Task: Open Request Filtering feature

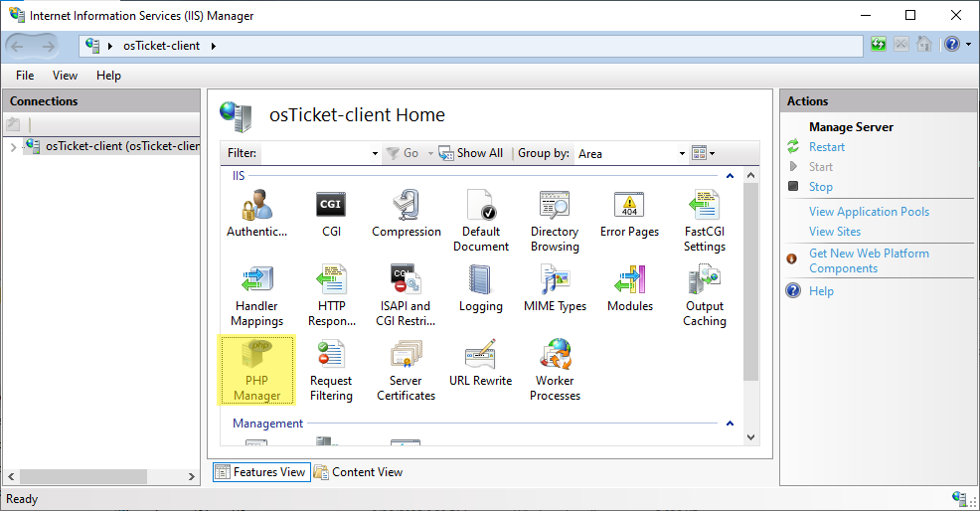Action: click(331, 370)
